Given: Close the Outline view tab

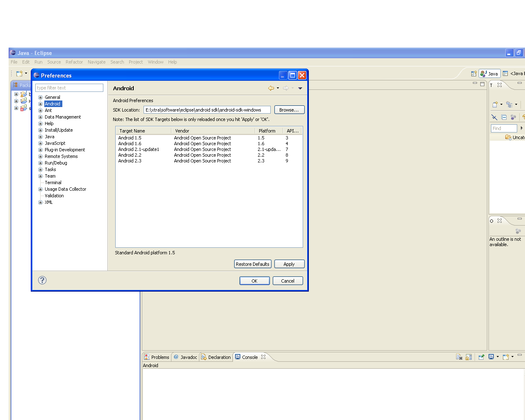Looking at the screenshot, I should coord(500,221).
